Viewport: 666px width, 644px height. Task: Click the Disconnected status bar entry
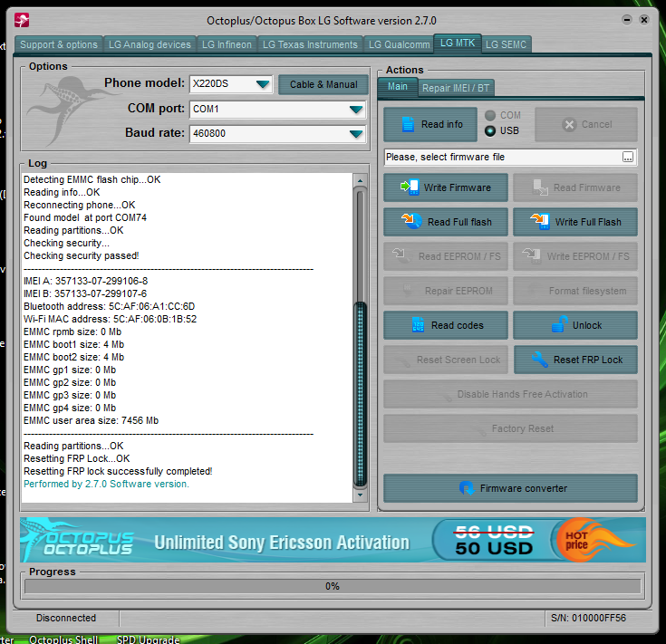pos(66,618)
